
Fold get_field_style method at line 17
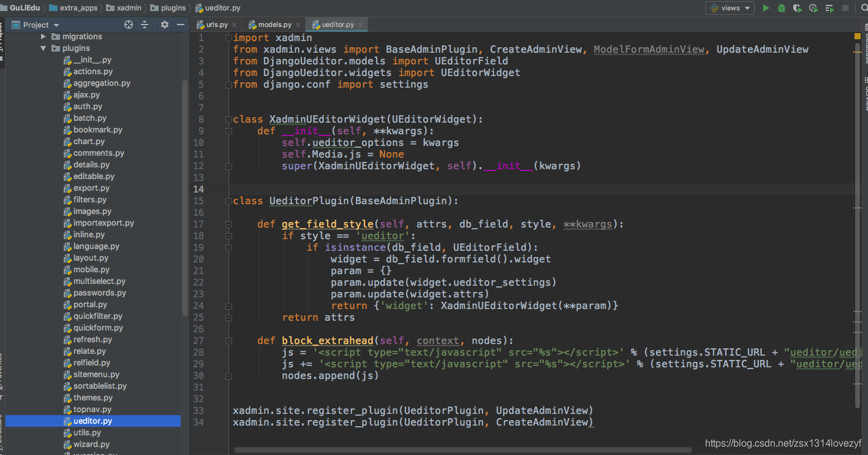coord(228,224)
